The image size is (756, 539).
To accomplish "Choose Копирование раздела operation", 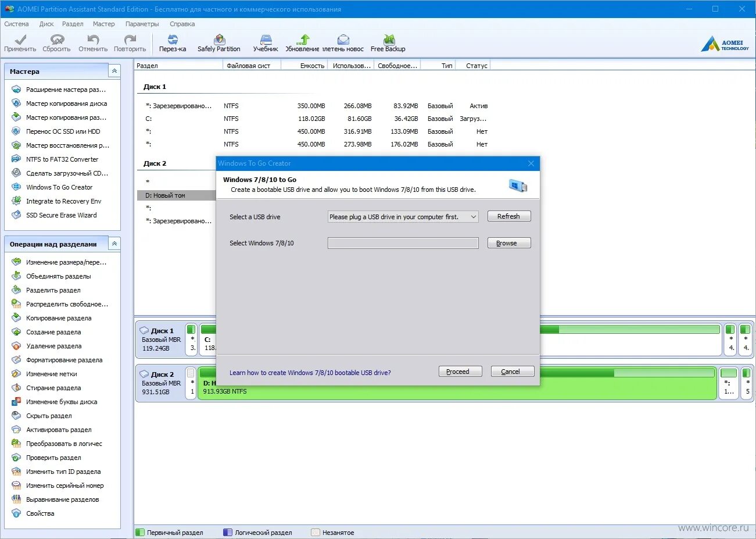I will [59, 318].
